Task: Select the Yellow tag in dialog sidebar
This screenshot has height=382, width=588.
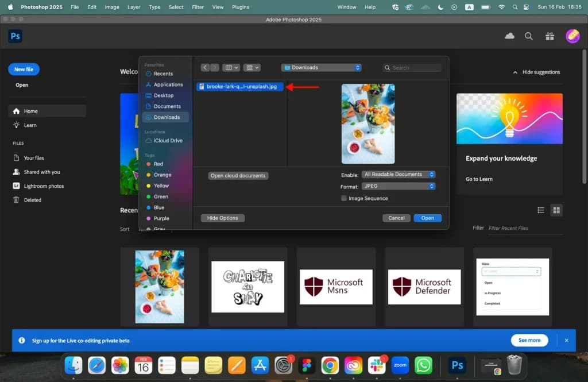Action: [x=161, y=186]
